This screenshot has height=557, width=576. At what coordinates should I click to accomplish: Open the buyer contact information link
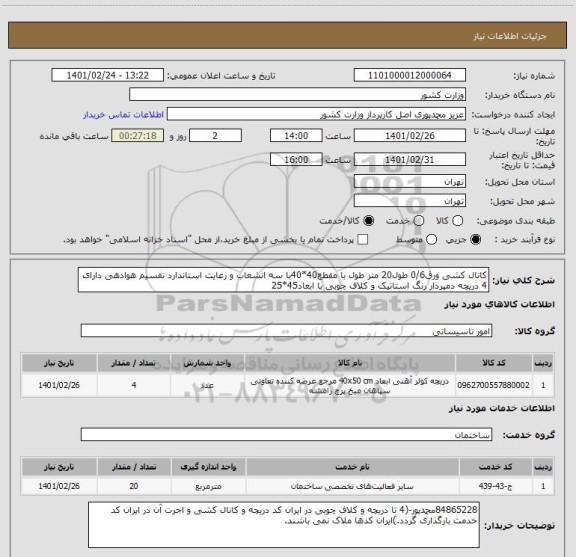point(123,115)
